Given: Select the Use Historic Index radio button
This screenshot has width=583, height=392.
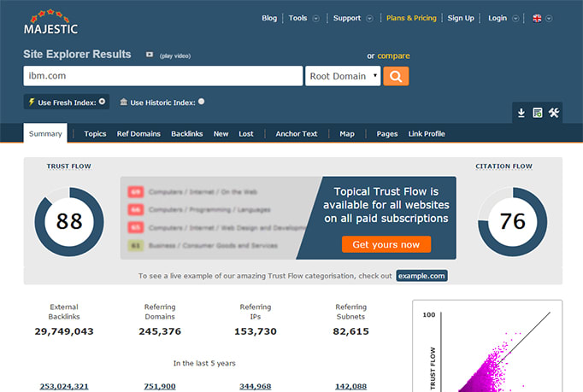Looking at the screenshot, I should pyautogui.click(x=201, y=102).
